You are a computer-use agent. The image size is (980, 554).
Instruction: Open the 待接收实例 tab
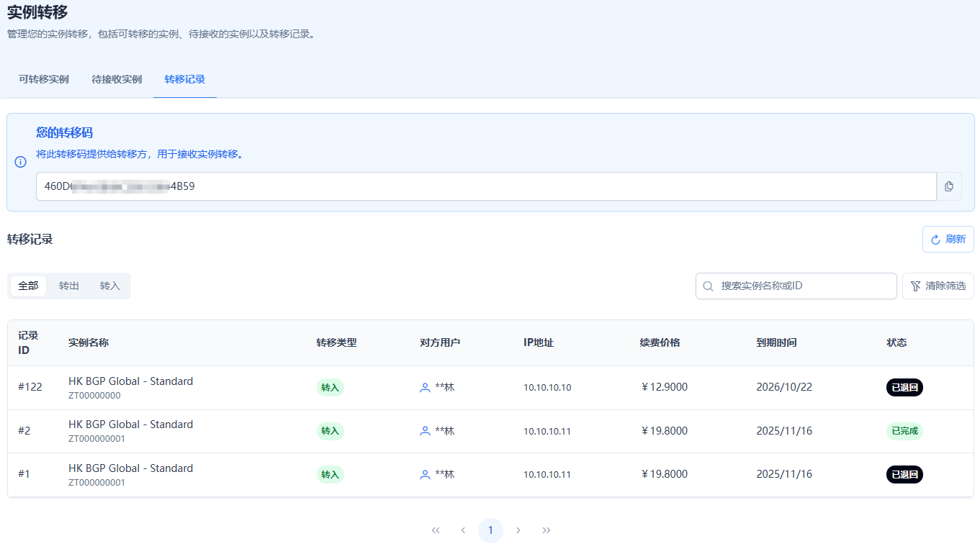[x=117, y=79]
